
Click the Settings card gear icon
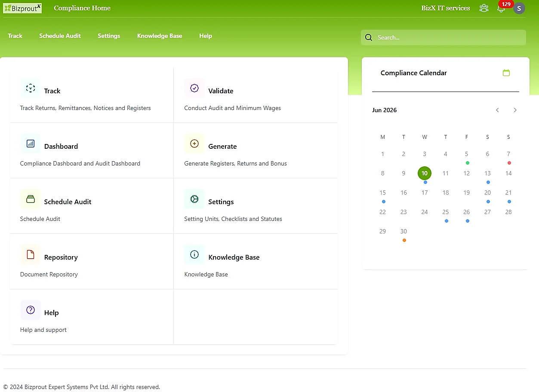point(194,199)
